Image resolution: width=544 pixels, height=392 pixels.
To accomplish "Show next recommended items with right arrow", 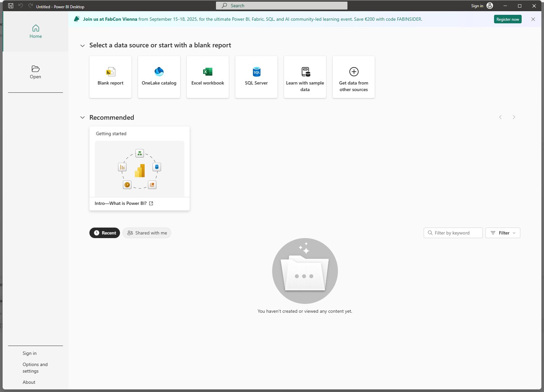I will [514, 117].
